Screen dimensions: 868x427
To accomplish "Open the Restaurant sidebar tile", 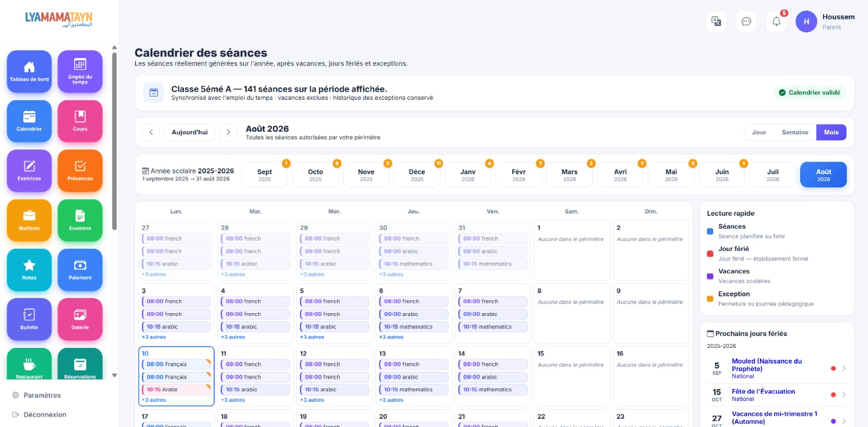I will pyautogui.click(x=29, y=364).
